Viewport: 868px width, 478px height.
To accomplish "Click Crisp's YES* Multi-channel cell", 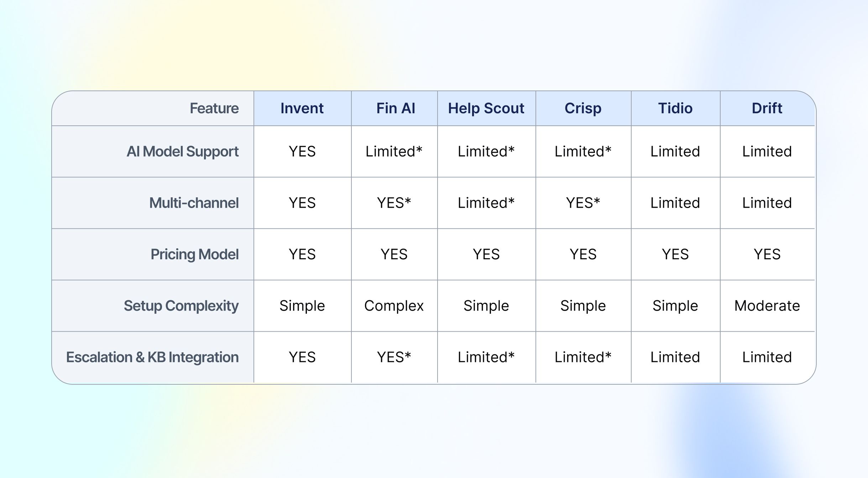I will [x=583, y=203].
